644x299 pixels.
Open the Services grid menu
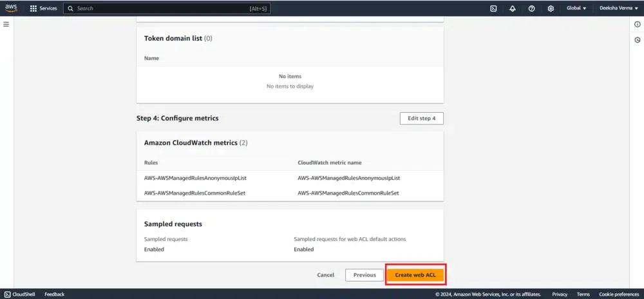[33, 8]
